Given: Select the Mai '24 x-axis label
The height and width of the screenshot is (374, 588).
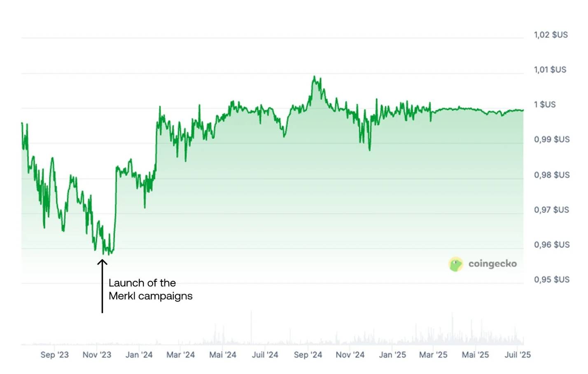Looking at the screenshot, I should point(223,355).
